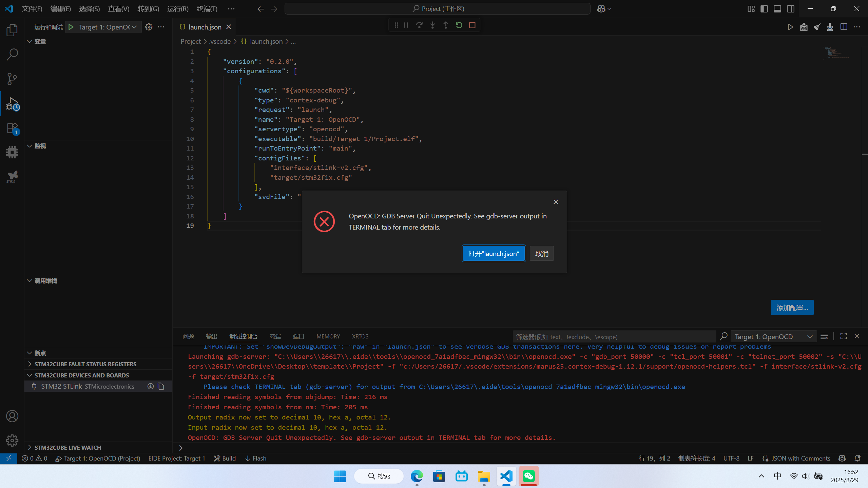Open Run and Debug view icon

[12, 104]
